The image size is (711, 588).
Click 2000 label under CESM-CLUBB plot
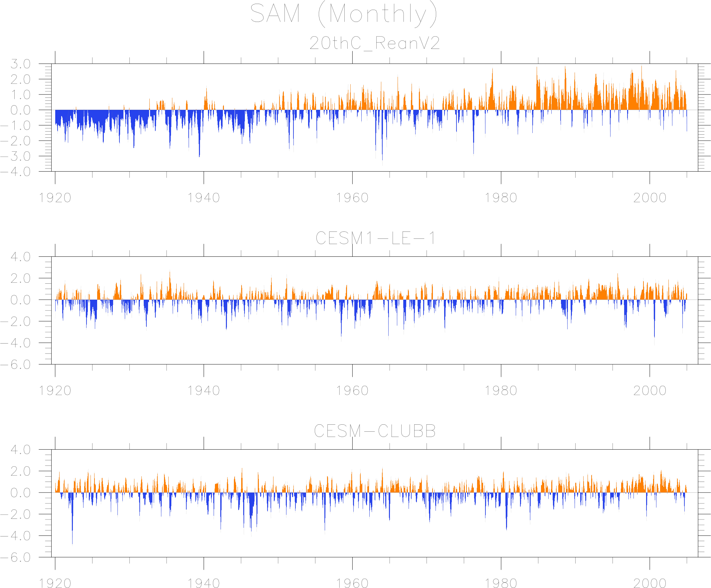pos(649,584)
